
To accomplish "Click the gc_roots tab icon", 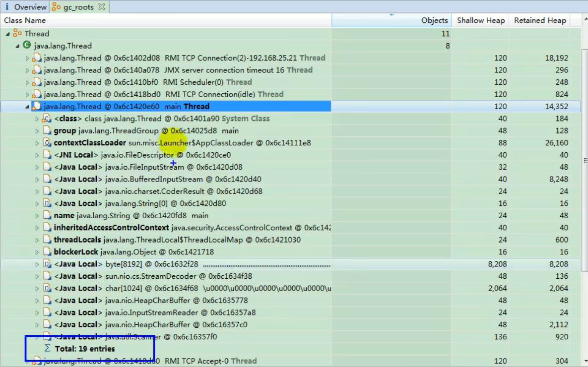I will point(56,7).
